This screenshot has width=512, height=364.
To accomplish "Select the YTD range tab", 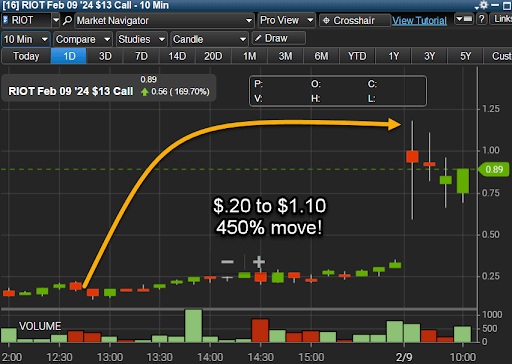I will (x=357, y=56).
